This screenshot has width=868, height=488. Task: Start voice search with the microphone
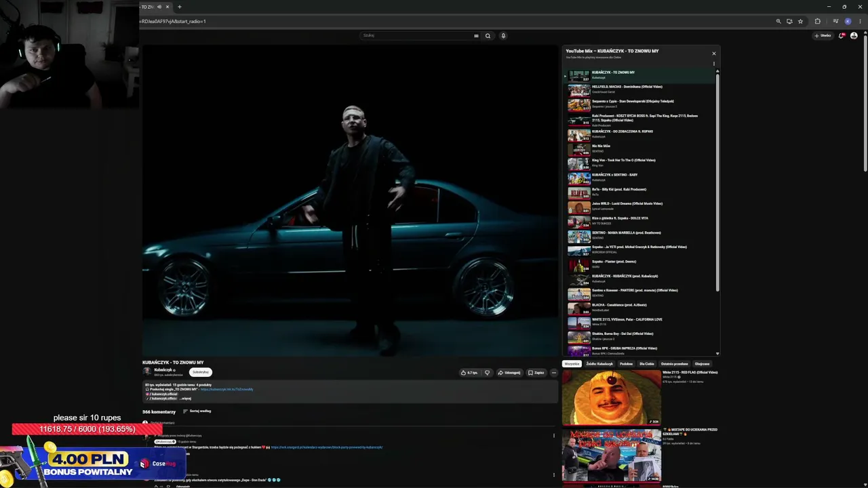pyautogui.click(x=503, y=35)
